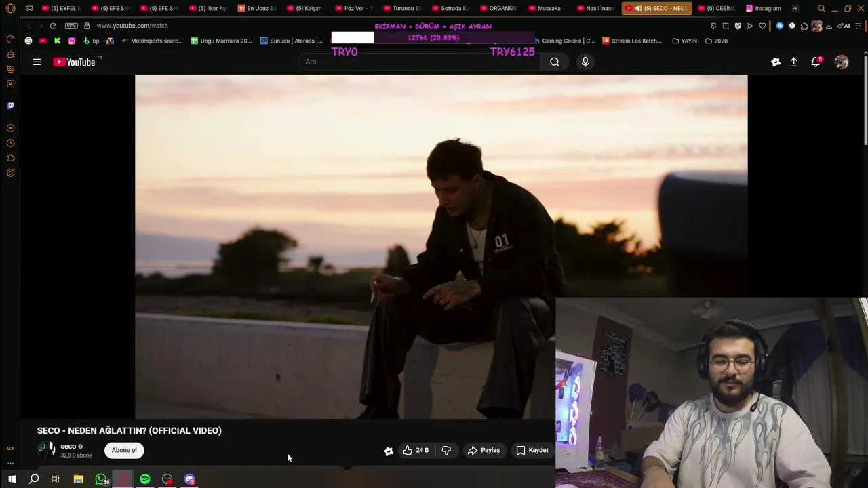Open the seco channel name link
Screen dimensions: 868x488
click(68, 447)
